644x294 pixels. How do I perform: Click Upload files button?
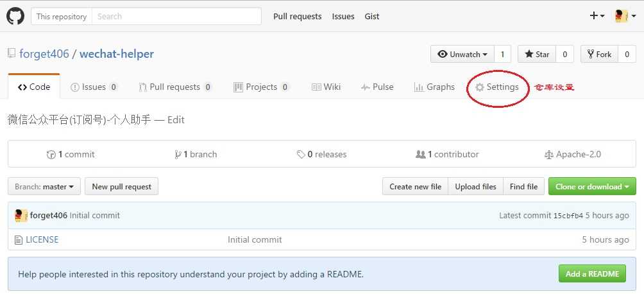475,186
